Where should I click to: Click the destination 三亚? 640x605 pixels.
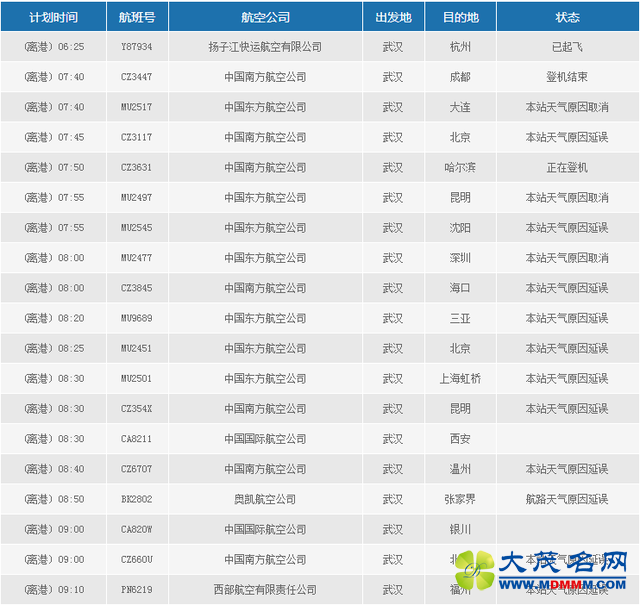(x=460, y=318)
